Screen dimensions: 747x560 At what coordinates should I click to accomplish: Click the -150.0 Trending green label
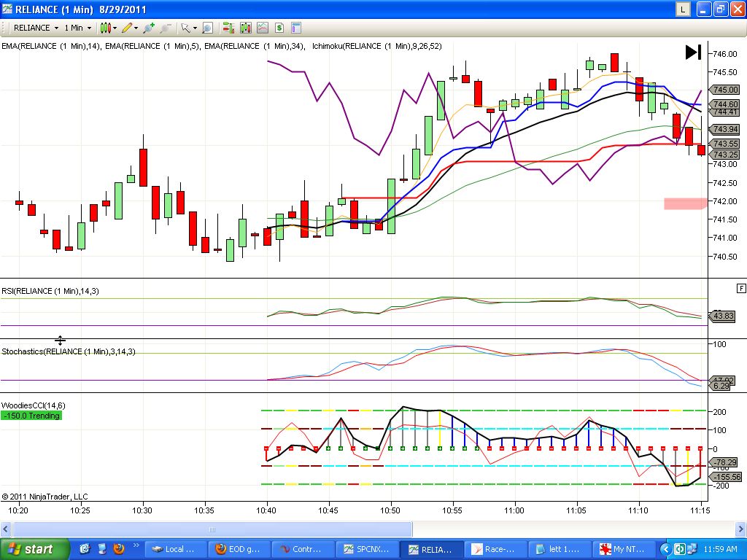pyautogui.click(x=32, y=416)
